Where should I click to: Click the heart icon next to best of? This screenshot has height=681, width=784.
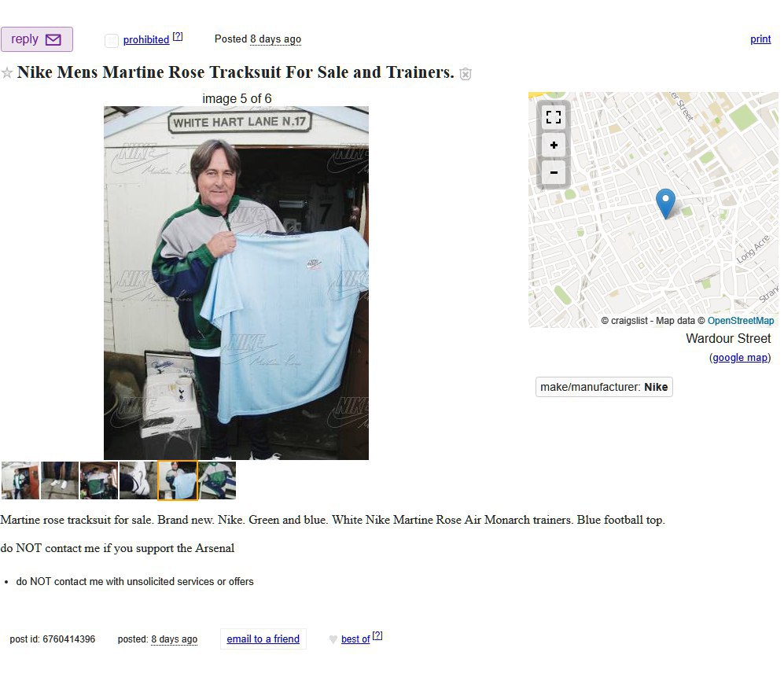coord(333,639)
